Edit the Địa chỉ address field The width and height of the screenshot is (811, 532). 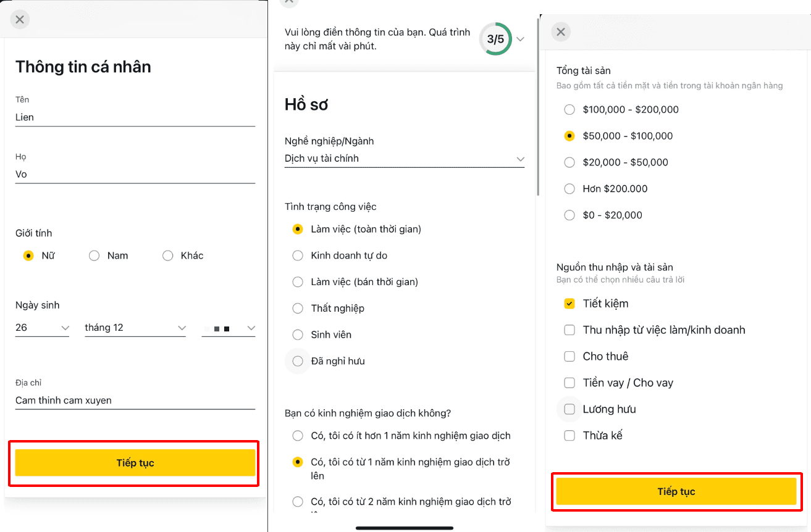tap(135, 401)
